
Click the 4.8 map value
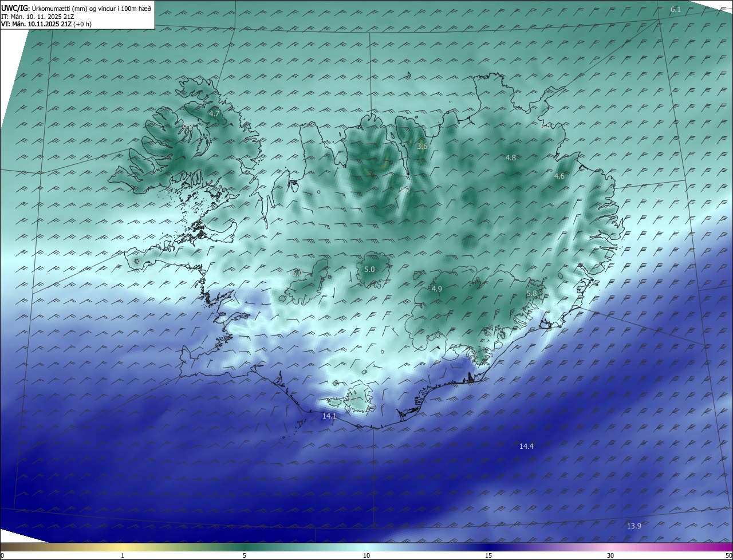click(x=511, y=157)
